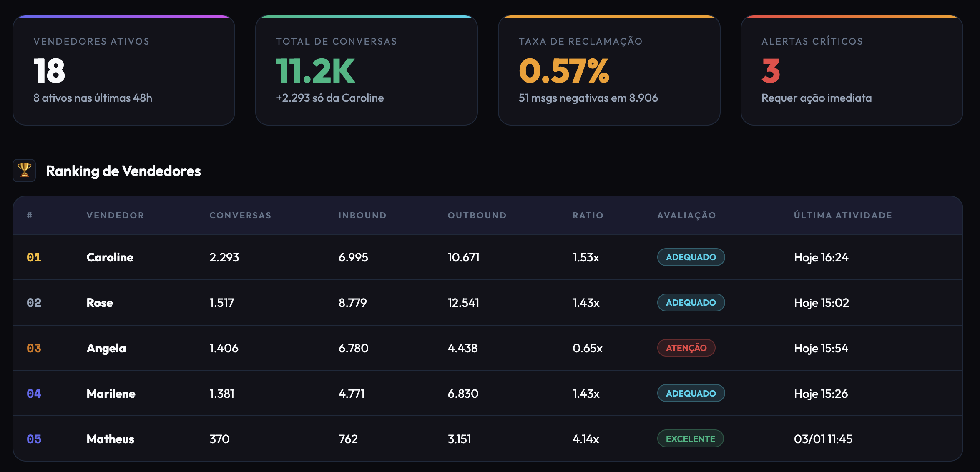Open the seller name Matheus
The width and height of the screenshot is (980, 472).
click(x=110, y=439)
